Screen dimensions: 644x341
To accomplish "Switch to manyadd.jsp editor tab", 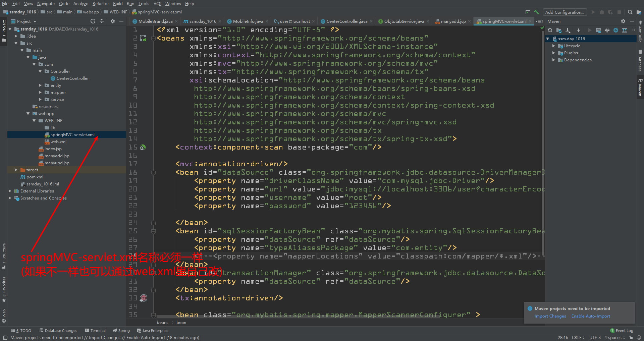I will [453, 21].
